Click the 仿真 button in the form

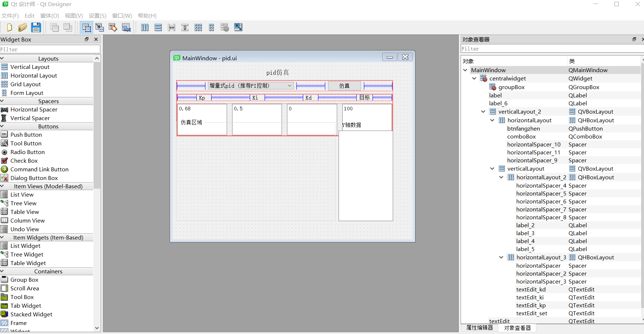coord(344,85)
